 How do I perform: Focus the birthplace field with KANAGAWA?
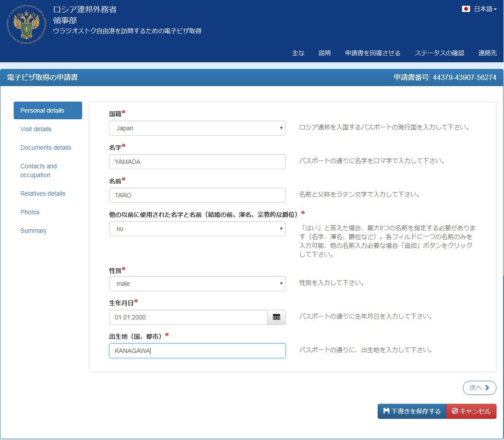[x=197, y=351]
